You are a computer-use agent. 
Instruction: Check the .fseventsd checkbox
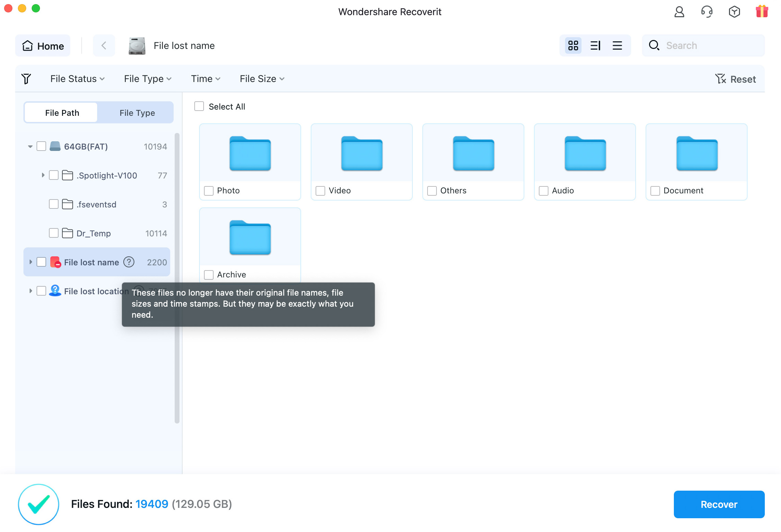click(x=54, y=204)
